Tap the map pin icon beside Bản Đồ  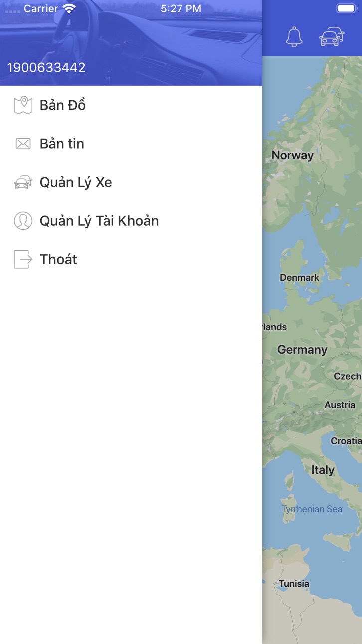pyautogui.click(x=23, y=105)
